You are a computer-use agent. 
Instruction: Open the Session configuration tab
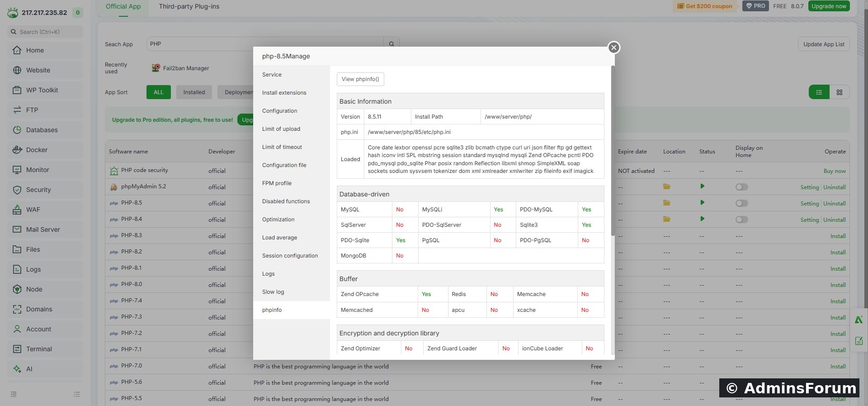(292, 256)
